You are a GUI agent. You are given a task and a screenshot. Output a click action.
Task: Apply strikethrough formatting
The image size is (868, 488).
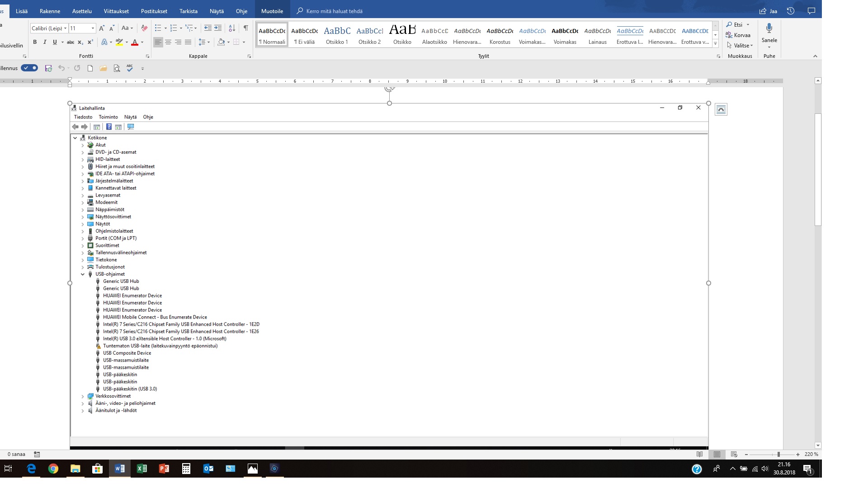click(x=71, y=42)
